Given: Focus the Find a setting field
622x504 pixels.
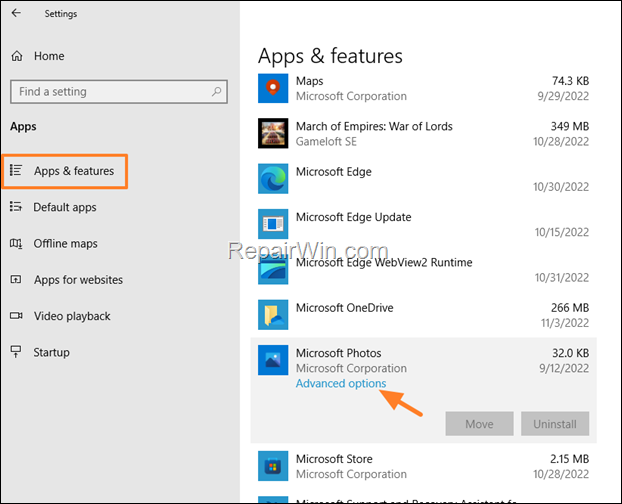Looking at the screenshot, I should [x=119, y=92].
